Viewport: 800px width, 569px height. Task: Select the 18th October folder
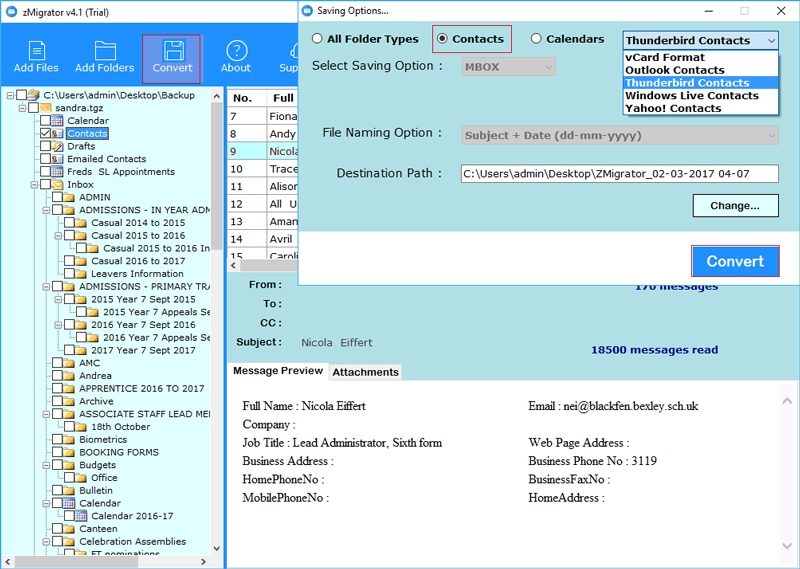pyautogui.click(x=120, y=427)
